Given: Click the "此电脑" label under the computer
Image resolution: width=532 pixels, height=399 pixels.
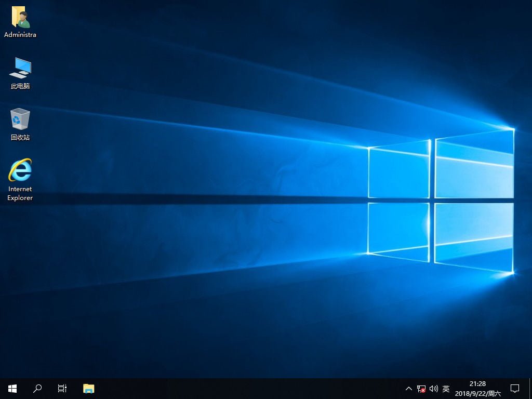Looking at the screenshot, I should (x=20, y=86).
